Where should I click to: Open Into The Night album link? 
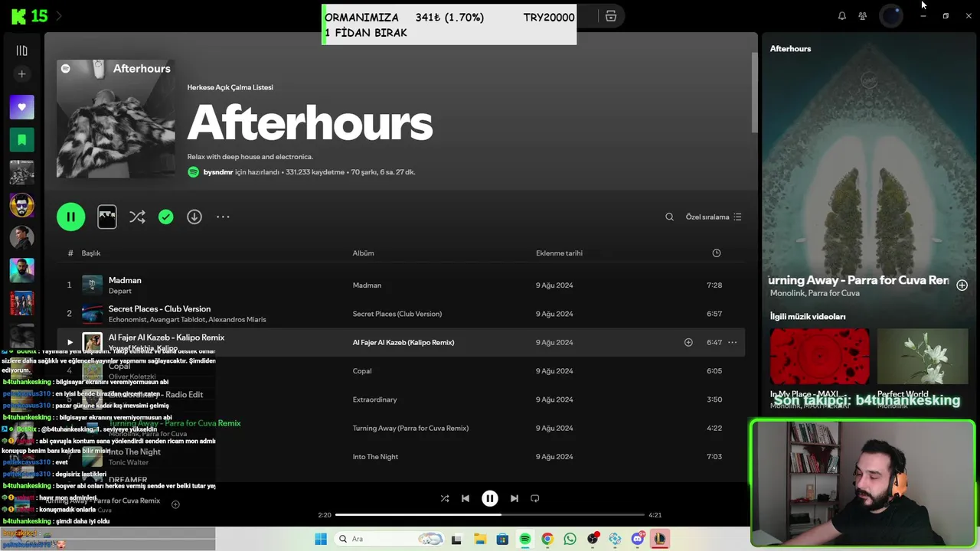pyautogui.click(x=375, y=457)
